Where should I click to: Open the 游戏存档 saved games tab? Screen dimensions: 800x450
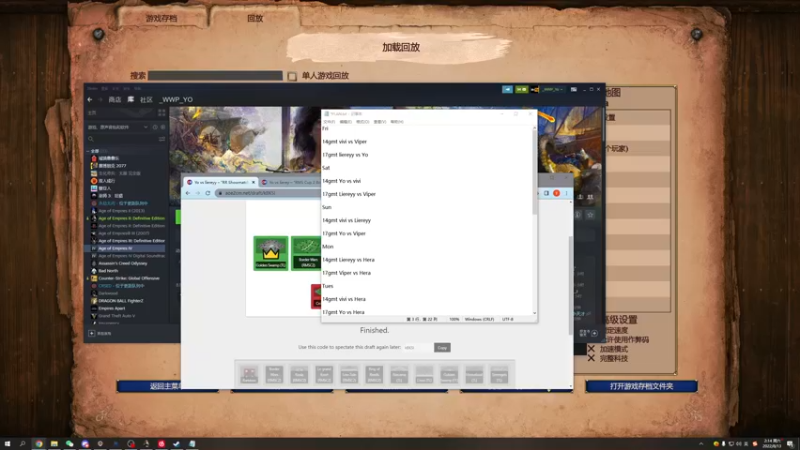pos(161,18)
